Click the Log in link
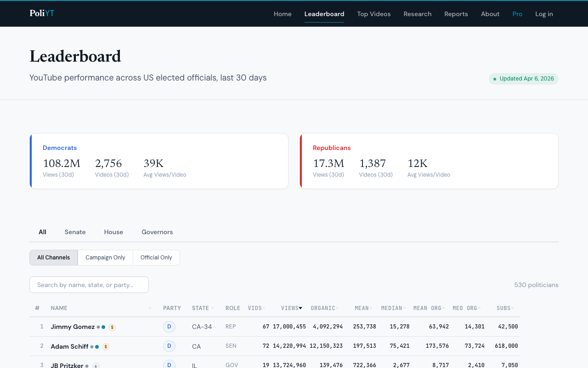Image resolution: width=588 pixels, height=368 pixels. point(544,14)
